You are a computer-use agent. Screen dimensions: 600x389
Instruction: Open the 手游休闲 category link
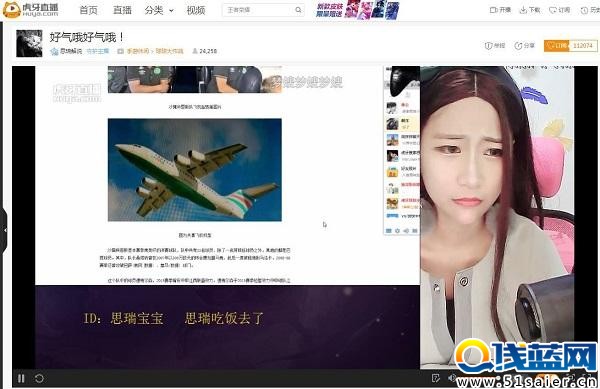point(137,51)
